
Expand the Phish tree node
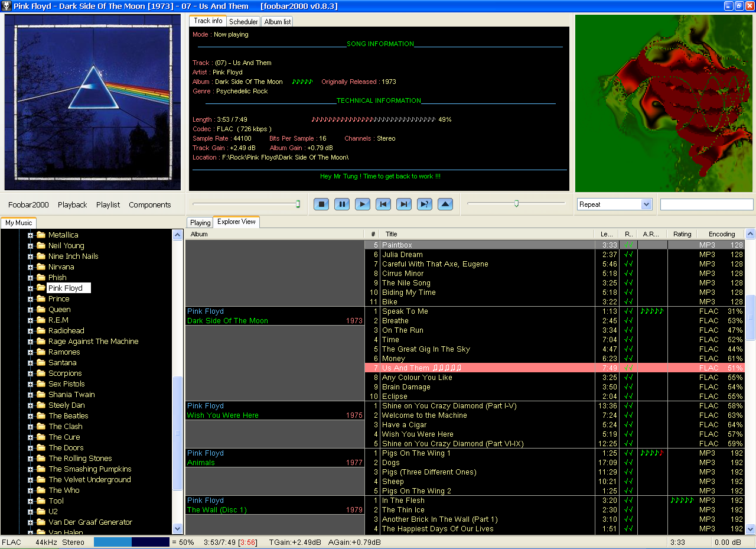pyautogui.click(x=30, y=278)
